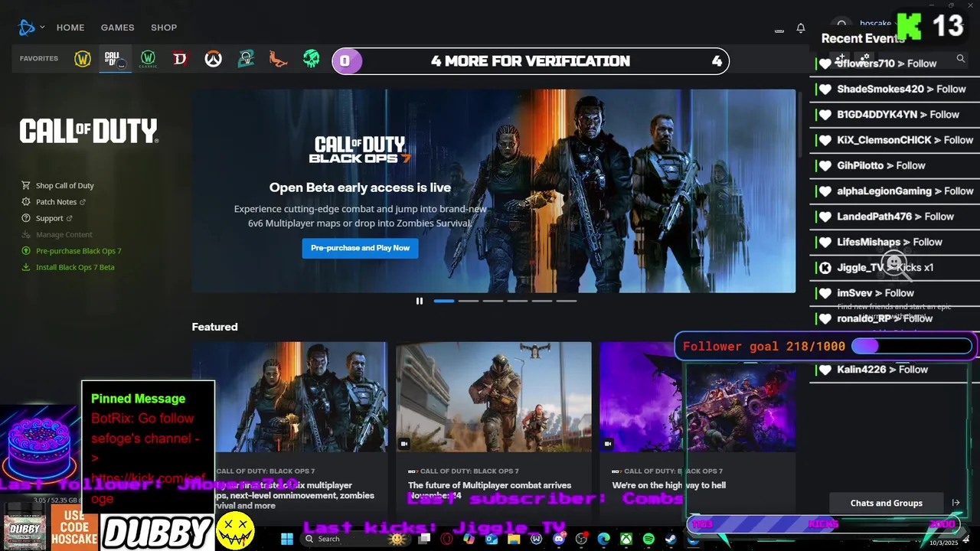Image resolution: width=980 pixels, height=551 pixels.
Task: Click the Call of Duty logo in sidebar
Action: [x=89, y=131]
